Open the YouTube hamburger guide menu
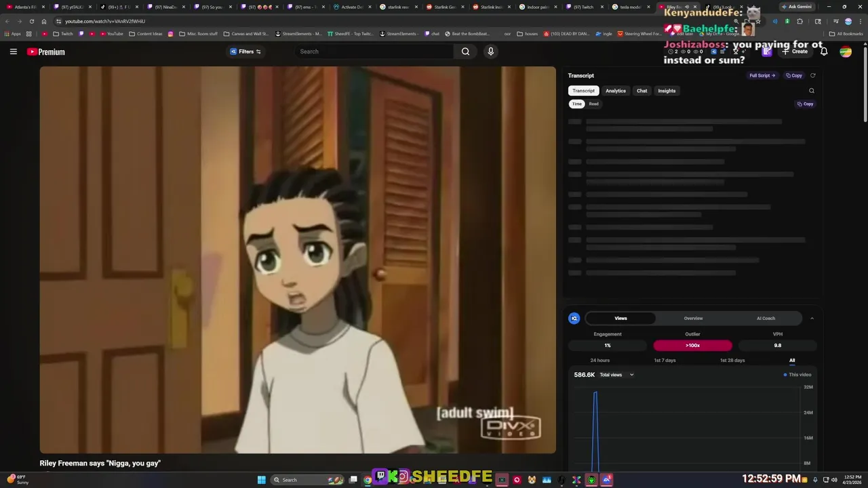 [x=13, y=52]
